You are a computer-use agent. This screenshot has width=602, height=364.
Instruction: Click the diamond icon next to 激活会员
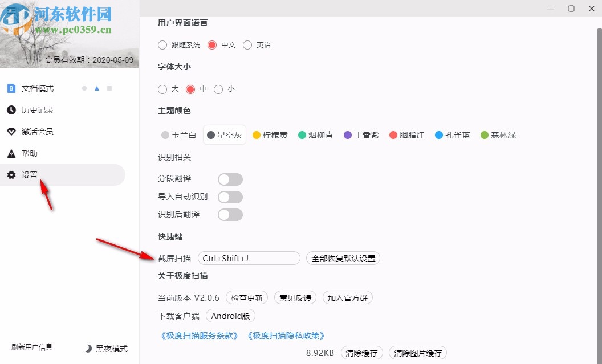point(12,132)
